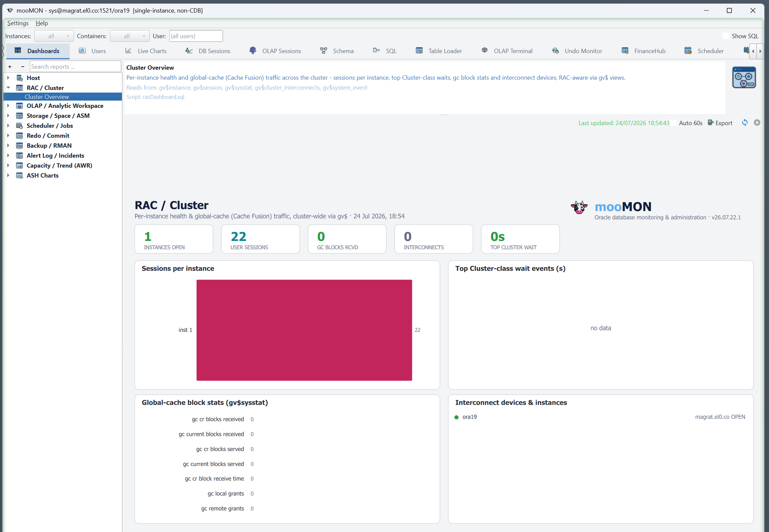769x532 pixels.
Task: Click the Undo Monitor icon
Action: point(555,51)
